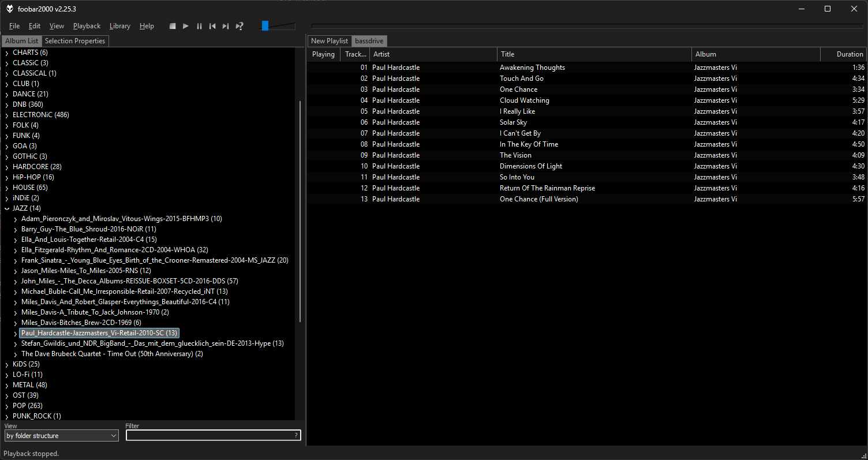
Task: Click the 'Playback stopped.' status bar text
Action: [x=32, y=454]
